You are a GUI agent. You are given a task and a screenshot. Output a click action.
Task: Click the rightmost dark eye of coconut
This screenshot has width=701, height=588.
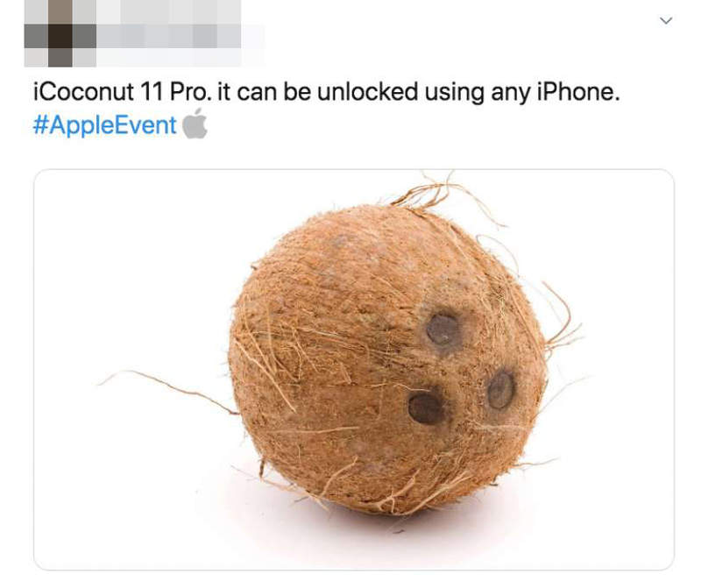(500, 390)
